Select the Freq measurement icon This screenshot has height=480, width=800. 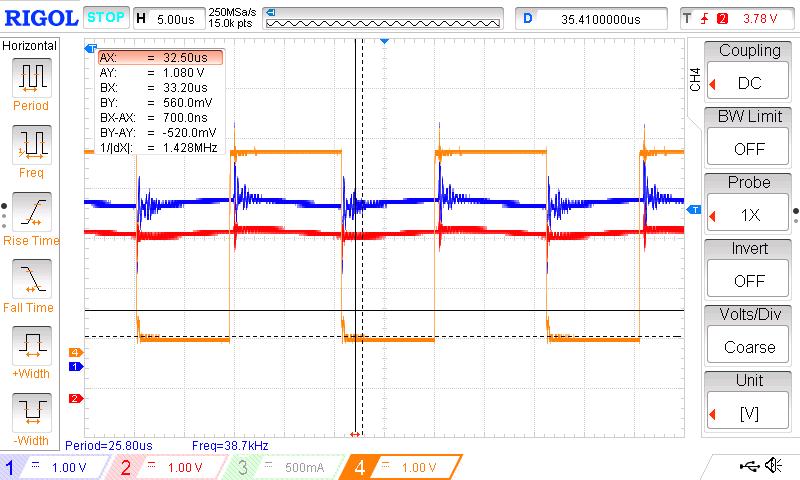click(32, 144)
